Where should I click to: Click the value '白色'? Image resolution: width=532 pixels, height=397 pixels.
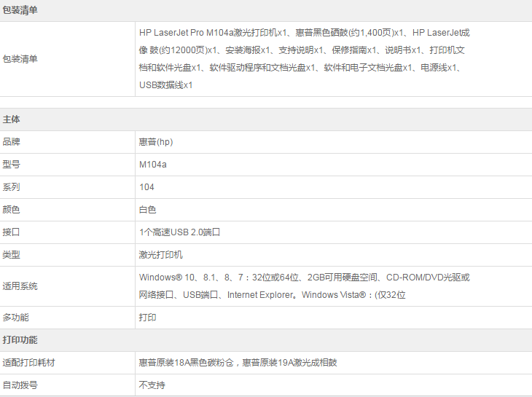tap(148, 210)
